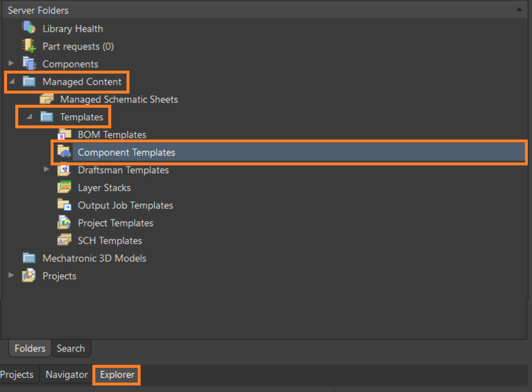Image resolution: width=532 pixels, height=392 pixels.
Task: Expand the Projects tree node
Action: (x=11, y=275)
